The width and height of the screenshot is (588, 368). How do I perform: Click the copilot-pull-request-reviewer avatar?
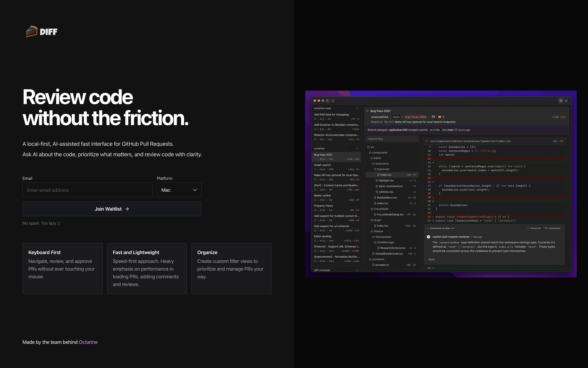(x=429, y=237)
